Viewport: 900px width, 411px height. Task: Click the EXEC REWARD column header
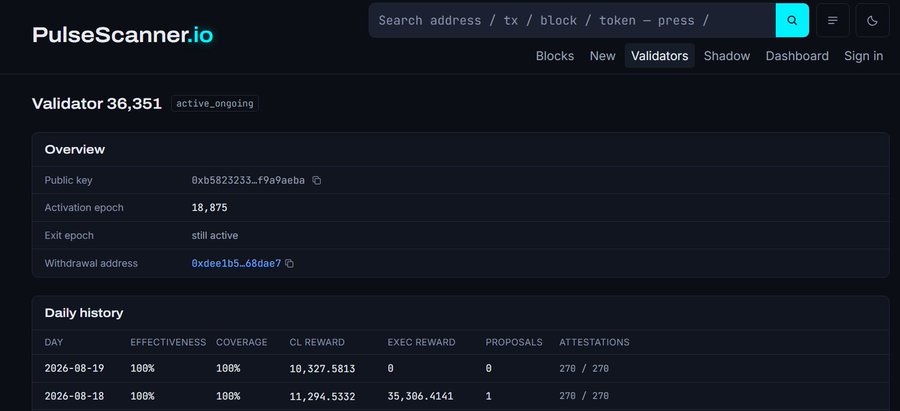tap(421, 342)
